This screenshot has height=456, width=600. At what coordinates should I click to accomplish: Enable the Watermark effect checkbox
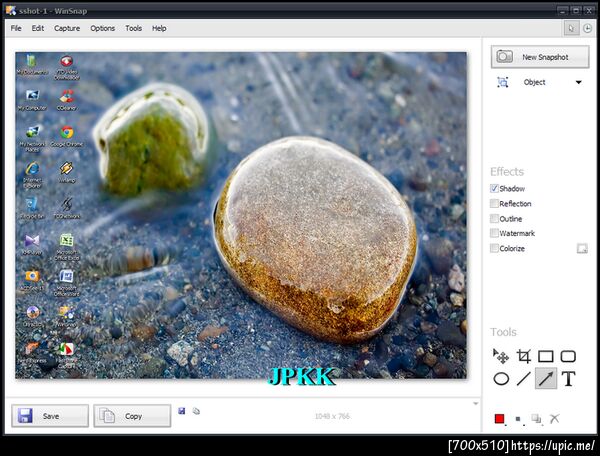(494, 233)
